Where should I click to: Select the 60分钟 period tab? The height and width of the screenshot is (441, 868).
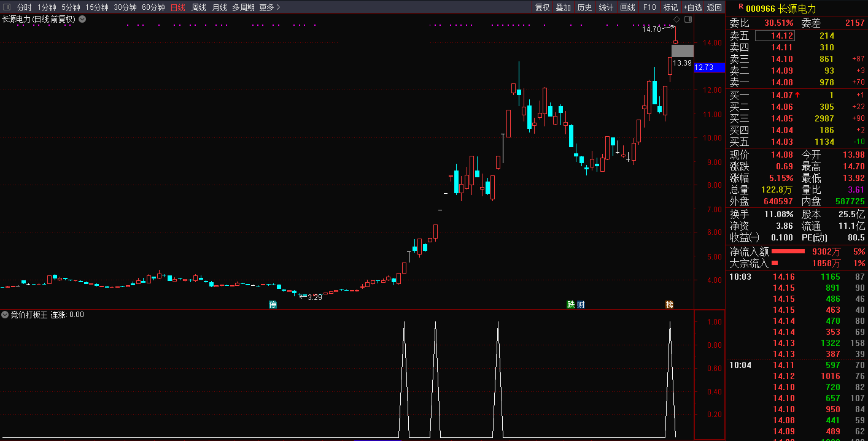[x=153, y=7]
